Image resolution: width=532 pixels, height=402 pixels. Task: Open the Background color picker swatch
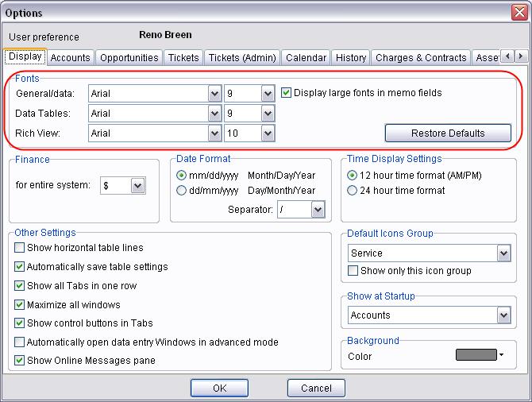(x=480, y=356)
